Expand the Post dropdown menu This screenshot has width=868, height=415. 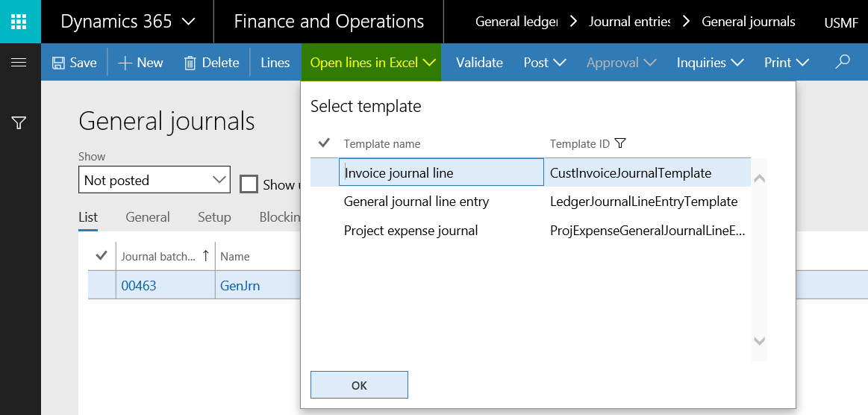(545, 63)
